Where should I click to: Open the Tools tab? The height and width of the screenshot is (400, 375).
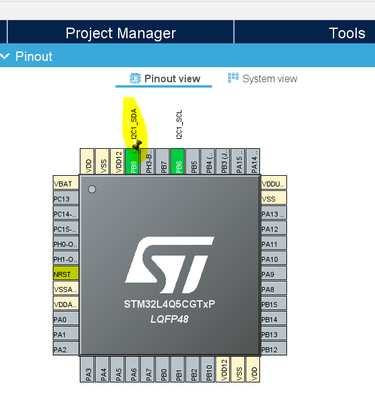tap(347, 33)
